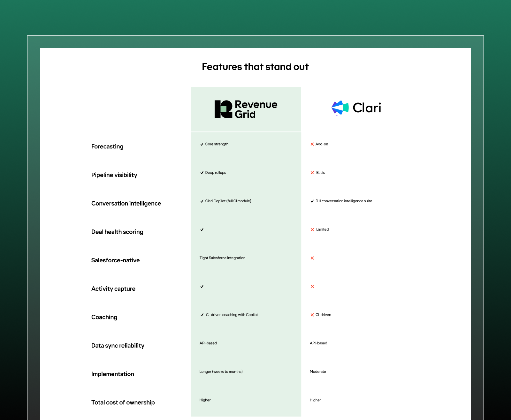The width and height of the screenshot is (511, 420).
Task: Click the red X beside Add-on
Action: tap(312, 144)
